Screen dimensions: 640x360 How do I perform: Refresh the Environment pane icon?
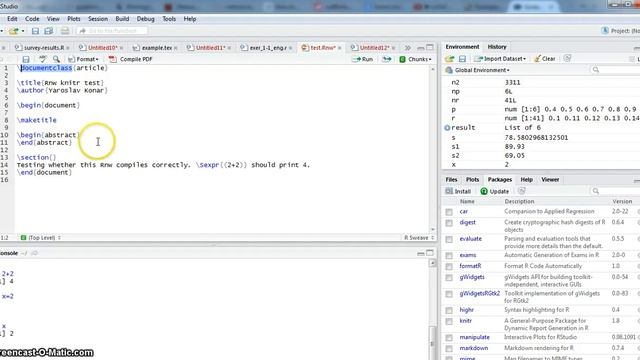[x=567, y=59]
